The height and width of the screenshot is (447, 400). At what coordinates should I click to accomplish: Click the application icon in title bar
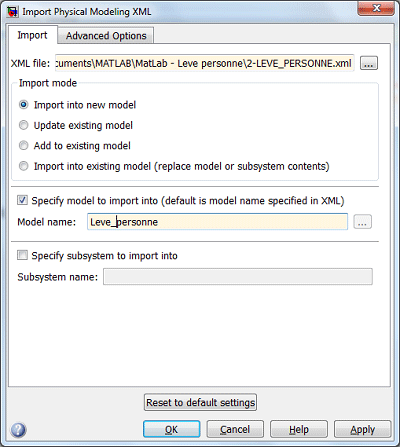(x=13, y=12)
